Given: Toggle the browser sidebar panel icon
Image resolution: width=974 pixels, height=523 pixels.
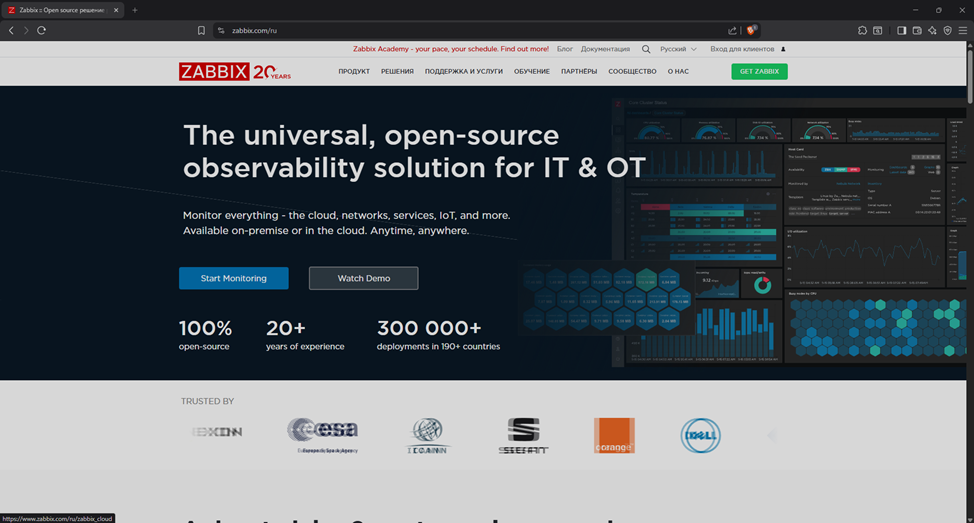Looking at the screenshot, I should coord(901,30).
